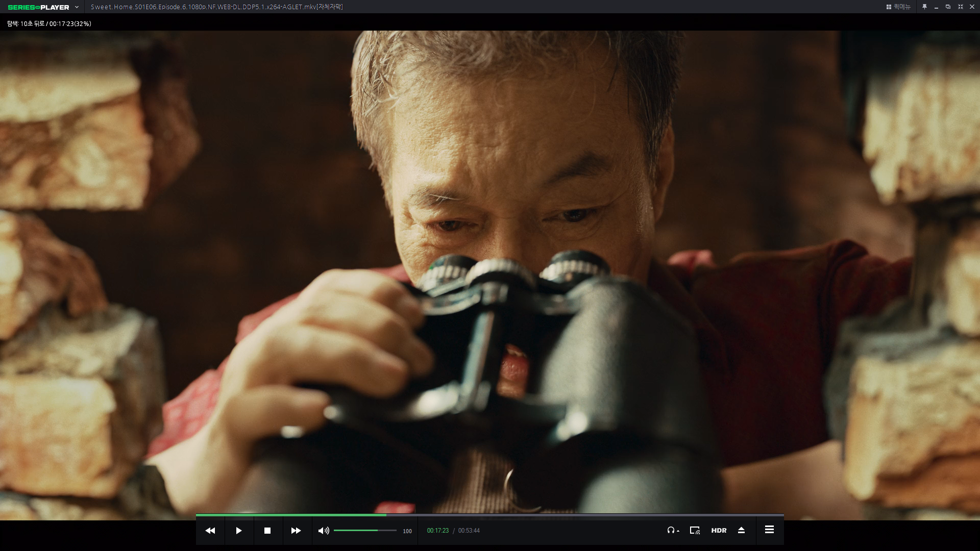Image resolution: width=980 pixels, height=551 pixels.
Task: Open the 퀵메뉴 quick menu
Action: [x=898, y=7]
